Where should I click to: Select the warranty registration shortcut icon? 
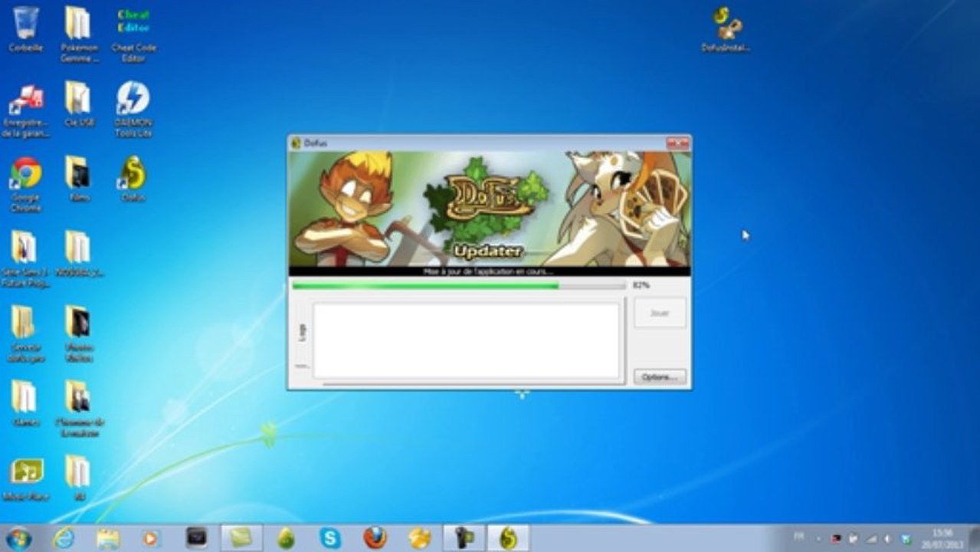(26, 110)
